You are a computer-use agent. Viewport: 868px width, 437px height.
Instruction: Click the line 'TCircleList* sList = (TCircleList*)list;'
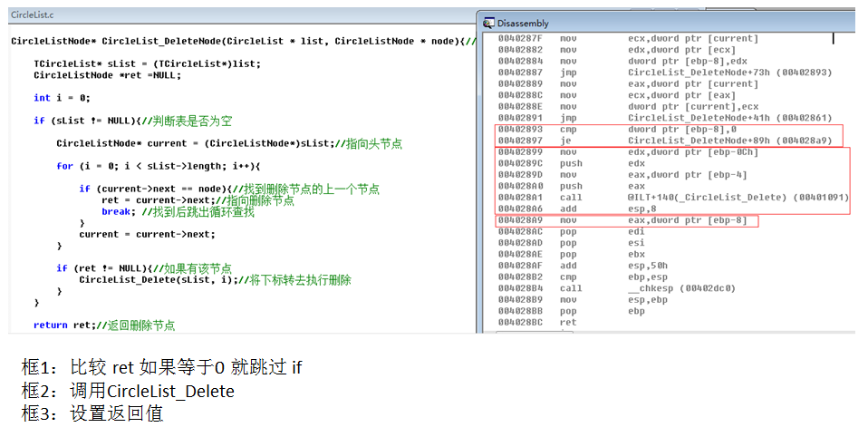click(147, 63)
